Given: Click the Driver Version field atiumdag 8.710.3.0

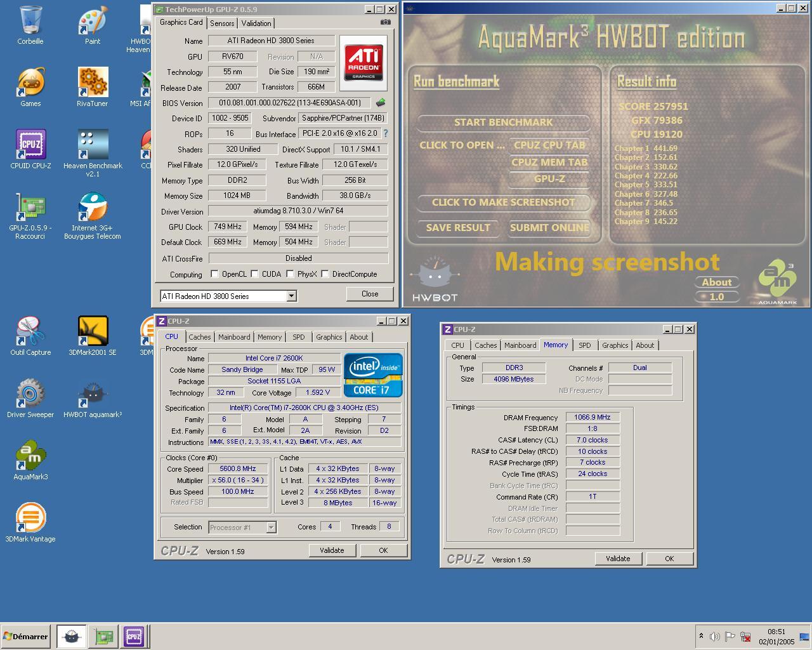Looking at the screenshot, I should point(298,211).
